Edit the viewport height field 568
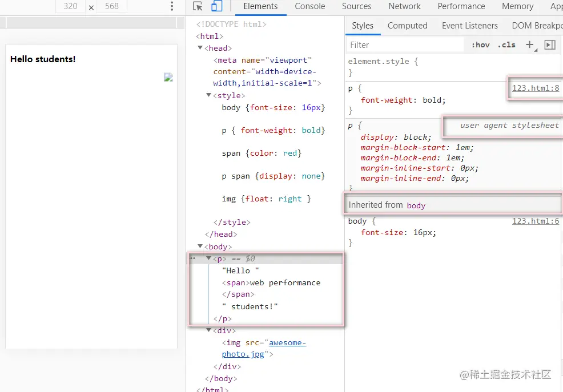The image size is (563, 392). (x=112, y=6)
